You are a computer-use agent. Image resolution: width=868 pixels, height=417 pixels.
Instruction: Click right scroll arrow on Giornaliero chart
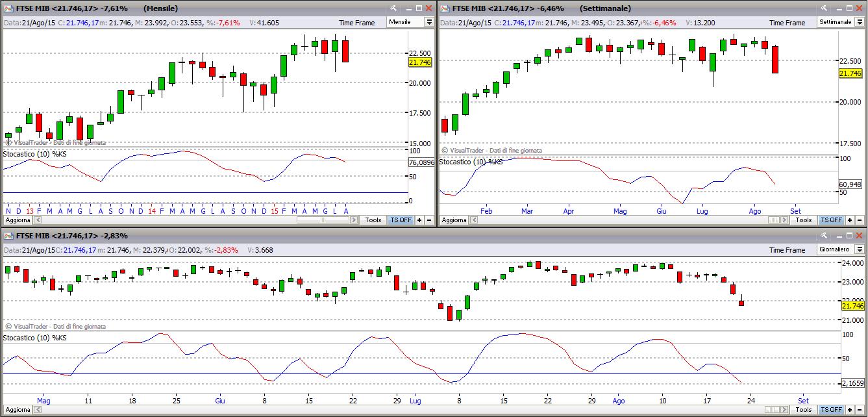coord(784,410)
